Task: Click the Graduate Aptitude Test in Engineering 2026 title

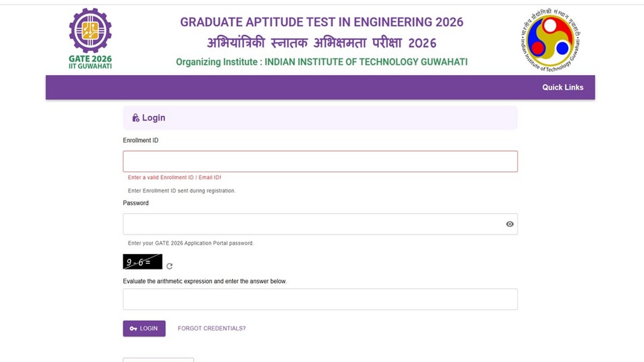Action: point(321,22)
